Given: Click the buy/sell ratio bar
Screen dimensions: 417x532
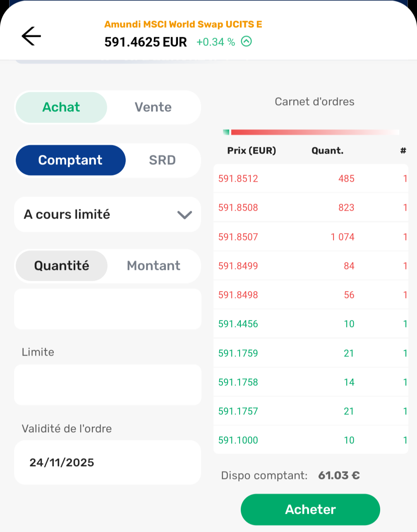Looking at the screenshot, I should point(311,132).
